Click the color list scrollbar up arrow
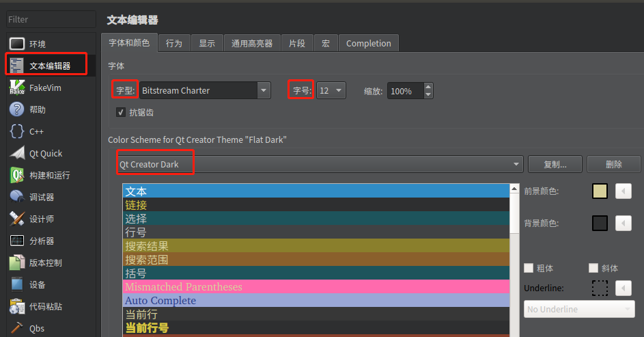The image size is (644, 337). pyautogui.click(x=514, y=188)
